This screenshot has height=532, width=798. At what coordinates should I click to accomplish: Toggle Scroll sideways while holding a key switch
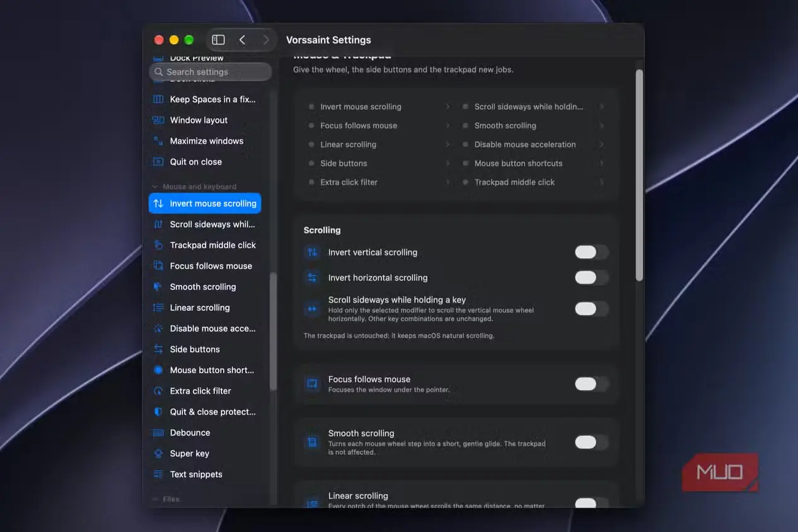[x=592, y=309]
